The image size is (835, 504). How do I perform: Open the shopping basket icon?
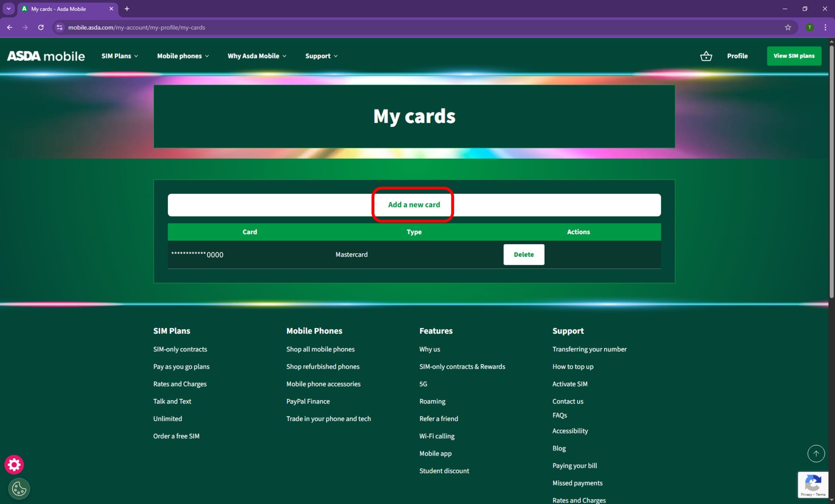tap(706, 56)
